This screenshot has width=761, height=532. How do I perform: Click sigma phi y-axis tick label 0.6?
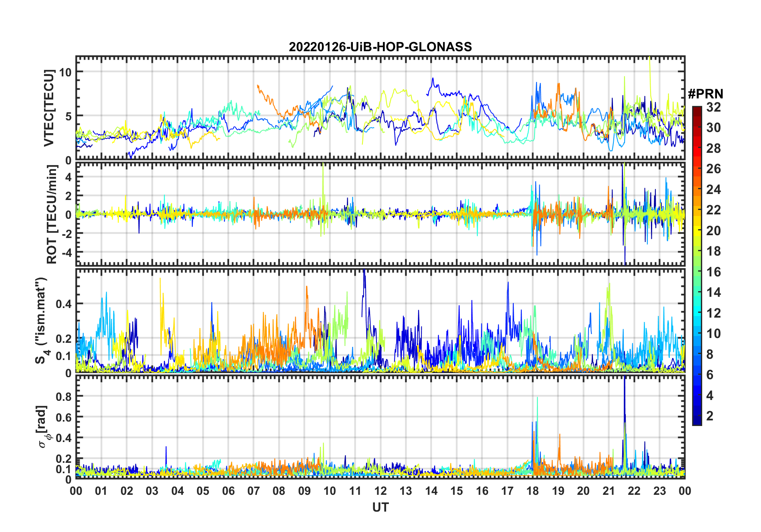(x=63, y=417)
